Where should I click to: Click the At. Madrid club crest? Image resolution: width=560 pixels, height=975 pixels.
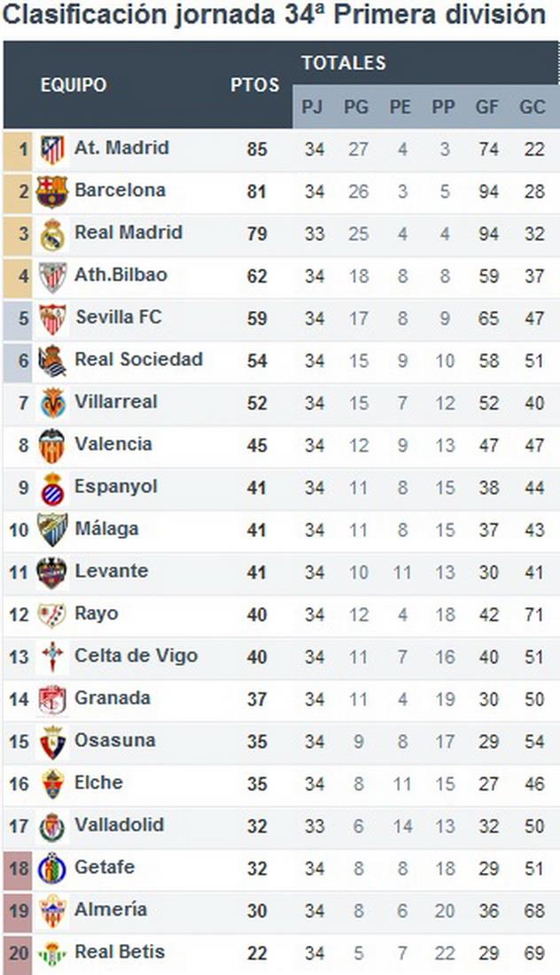pos(53,149)
